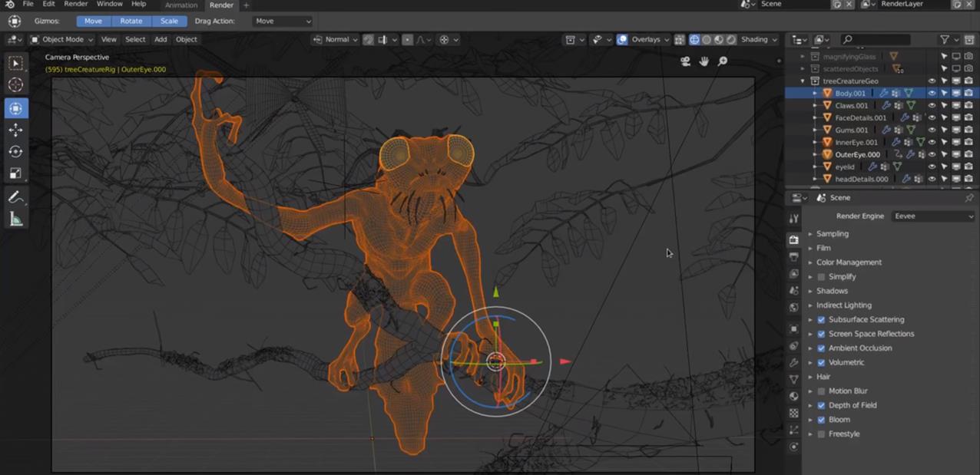Switch to wireframe shading mode
Screen dimensions: 980x475
click(694, 40)
